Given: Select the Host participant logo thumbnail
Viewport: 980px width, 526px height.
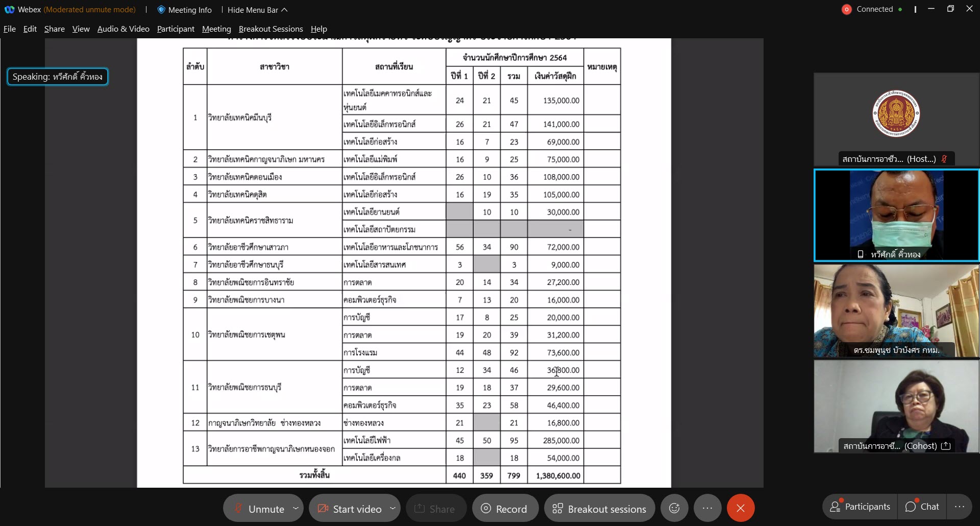Looking at the screenshot, I should tap(896, 113).
